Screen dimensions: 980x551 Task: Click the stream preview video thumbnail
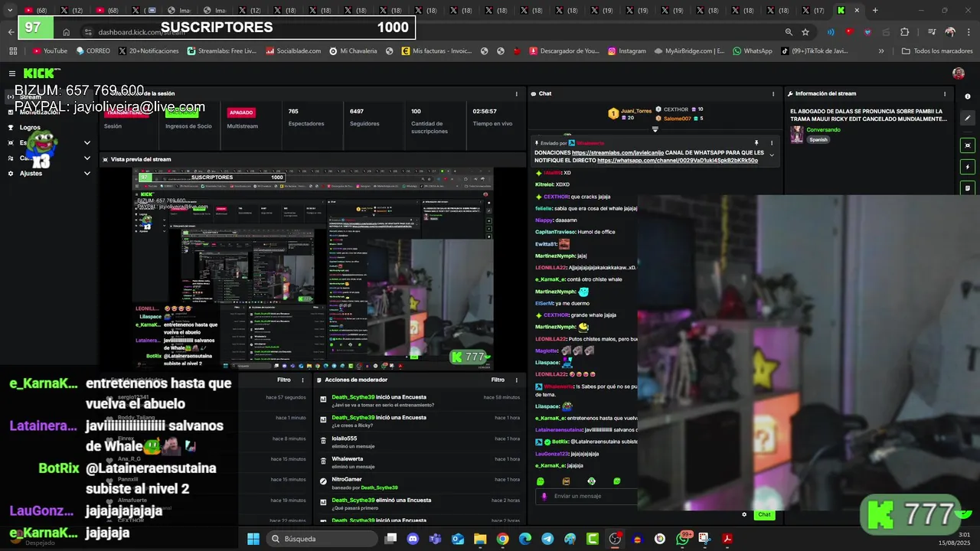tap(312, 268)
